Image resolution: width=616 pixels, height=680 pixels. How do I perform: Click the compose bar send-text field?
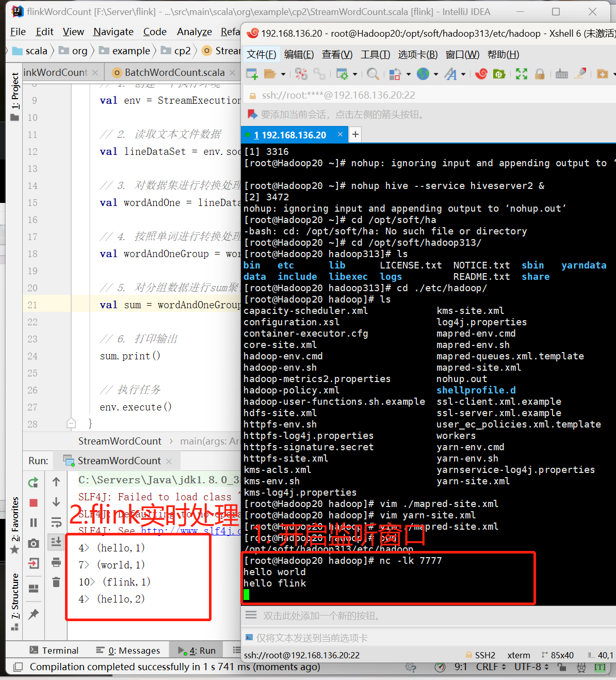[428, 638]
